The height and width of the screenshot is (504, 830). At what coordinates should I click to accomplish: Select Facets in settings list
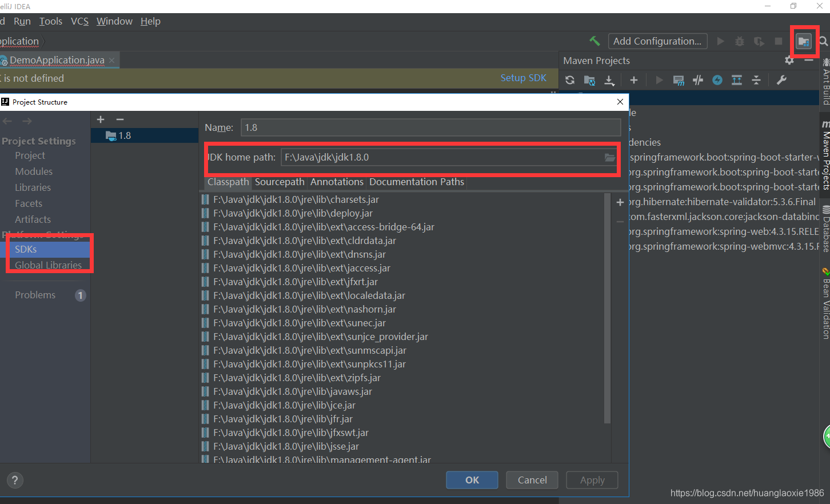point(29,203)
